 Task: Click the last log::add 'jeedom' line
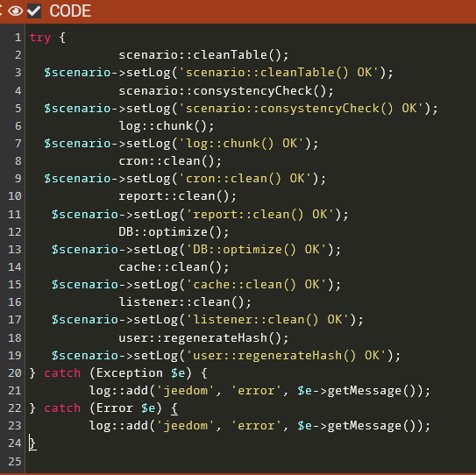pos(259,426)
